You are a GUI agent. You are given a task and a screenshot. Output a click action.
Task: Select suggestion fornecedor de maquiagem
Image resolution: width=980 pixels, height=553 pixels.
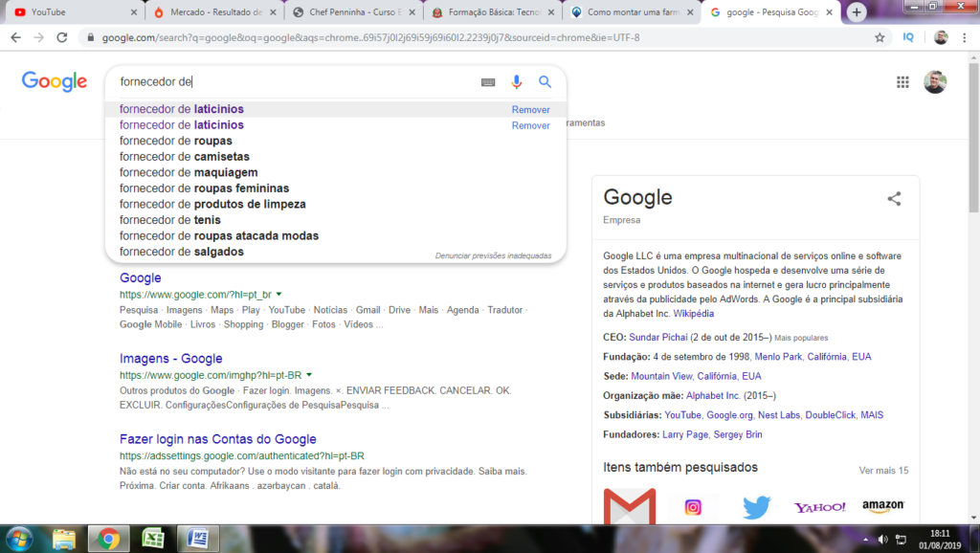[x=336, y=172]
